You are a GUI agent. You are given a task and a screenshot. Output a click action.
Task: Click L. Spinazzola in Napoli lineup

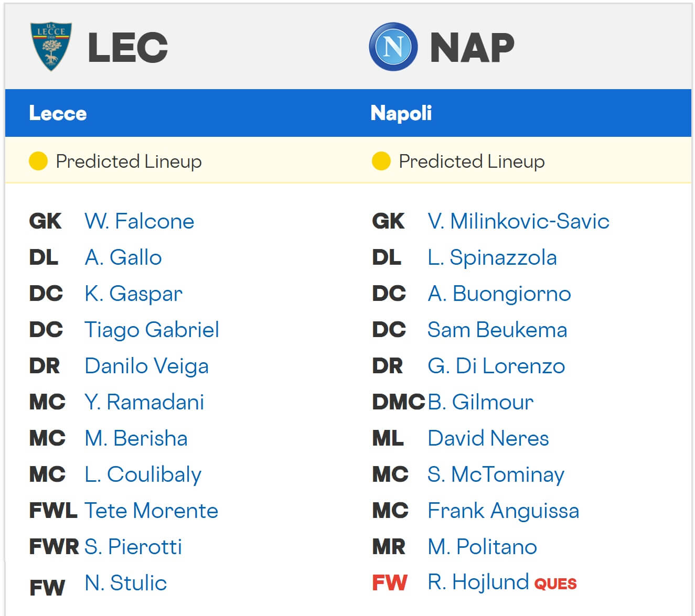coord(492,257)
